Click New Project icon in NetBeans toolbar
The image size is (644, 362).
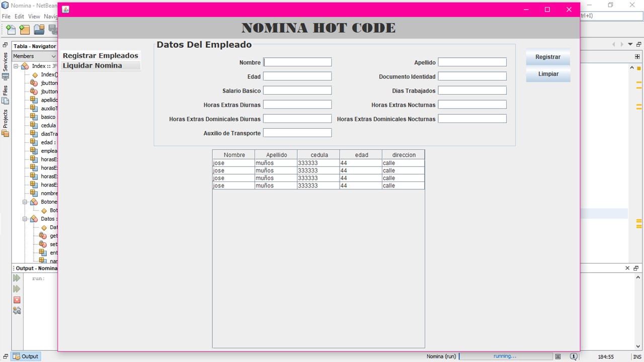pyautogui.click(x=25, y=30)
